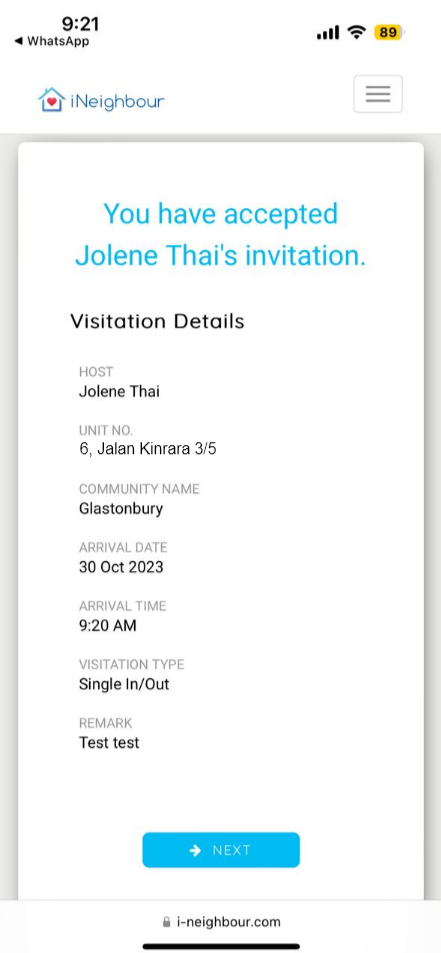
Task: Tap the padlock icon beside i-neighbour.com
Action: pyautogui.click(x=167, y=922)
